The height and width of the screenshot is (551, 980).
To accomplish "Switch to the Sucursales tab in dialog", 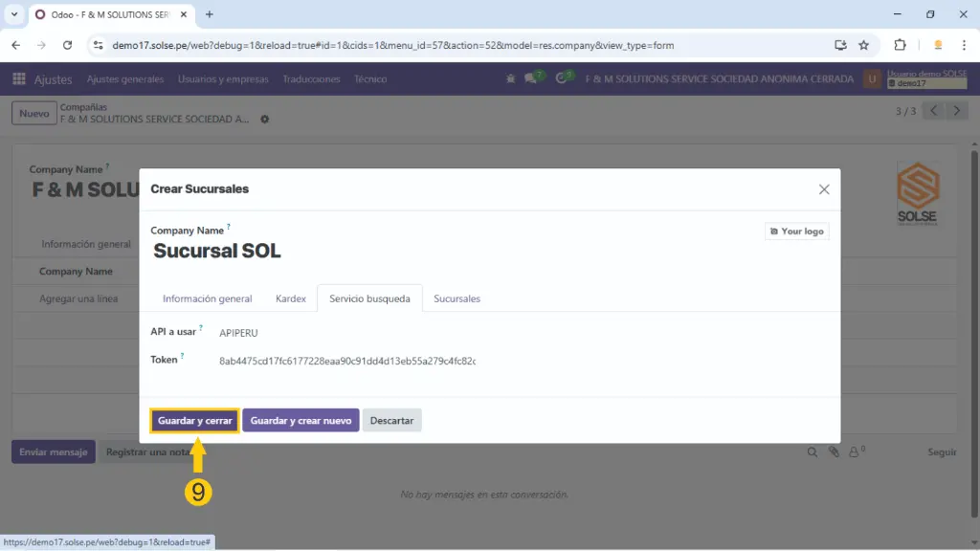I will (457, 298).
